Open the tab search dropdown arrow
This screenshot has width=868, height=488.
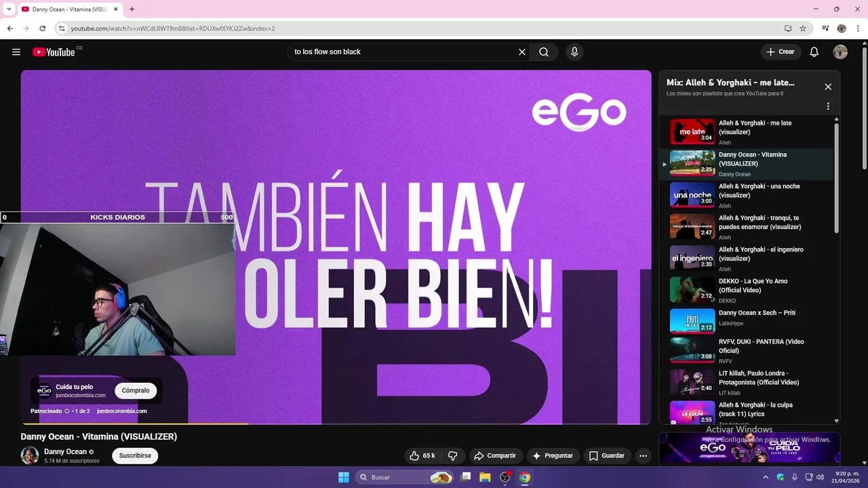tap(9, 9)
